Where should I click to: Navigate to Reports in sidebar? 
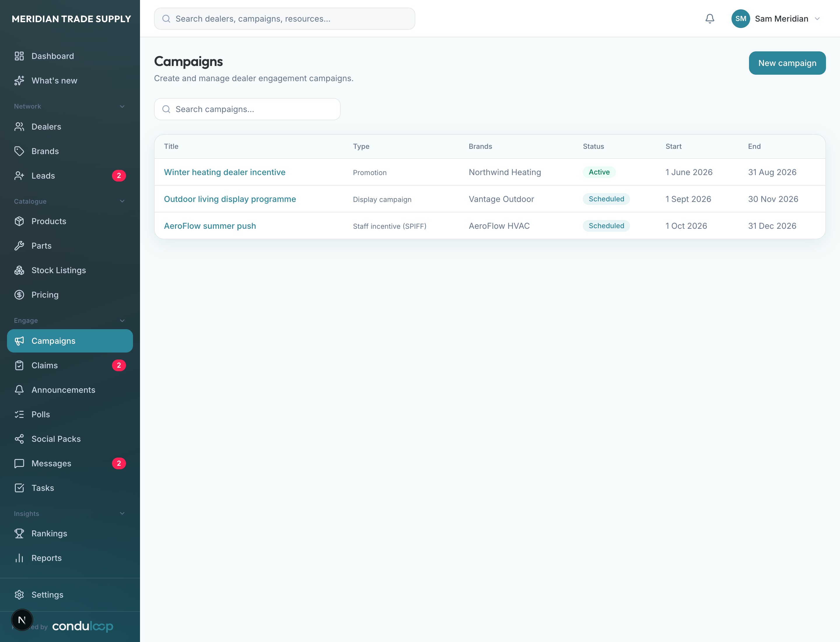pyautogui.click(x=70, y=558)
